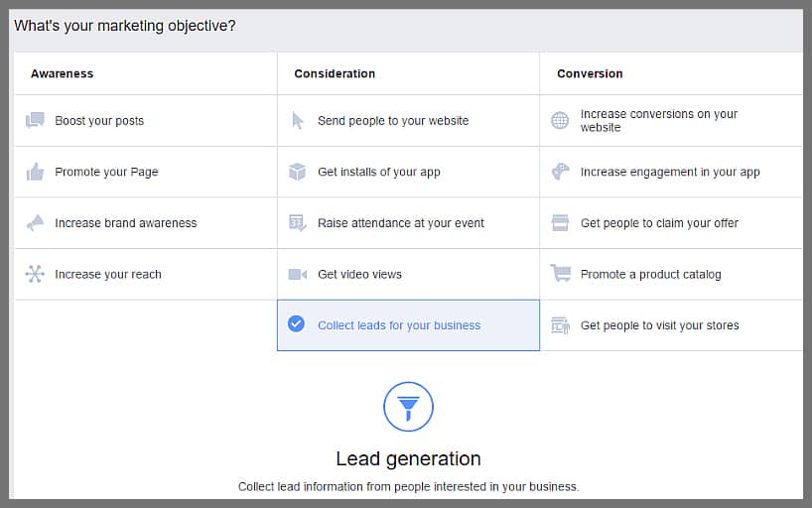
Task: Click the speech bubble icon beside Boost your posts
Action: [x=35, y=121]
